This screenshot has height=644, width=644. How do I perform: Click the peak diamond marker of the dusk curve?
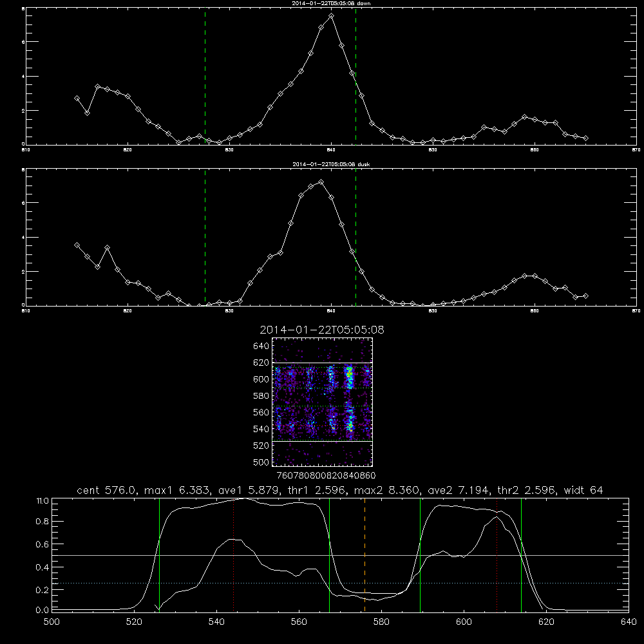(321, 182)
